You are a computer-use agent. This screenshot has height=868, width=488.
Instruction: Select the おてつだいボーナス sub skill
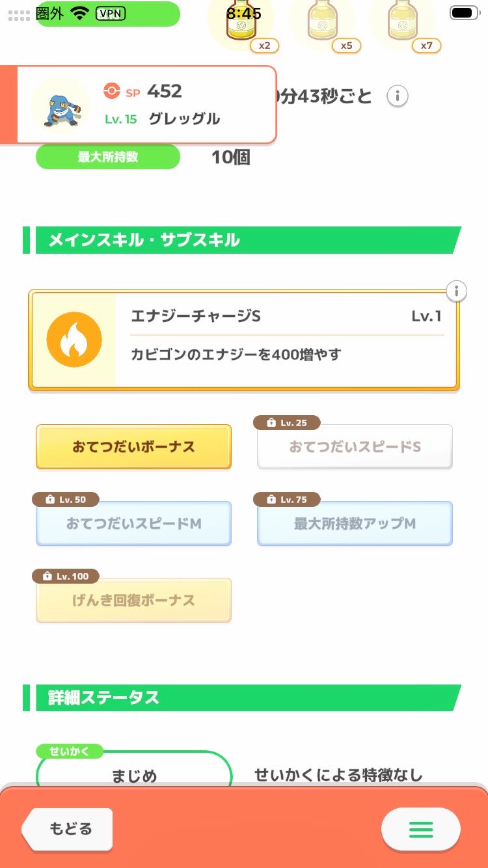(x=133, y=447)
